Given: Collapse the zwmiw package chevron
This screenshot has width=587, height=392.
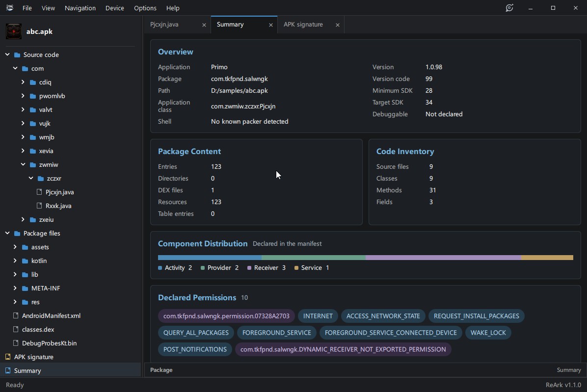Looking at the screenshot, I should pyautogui.click(x=23, y=164).
